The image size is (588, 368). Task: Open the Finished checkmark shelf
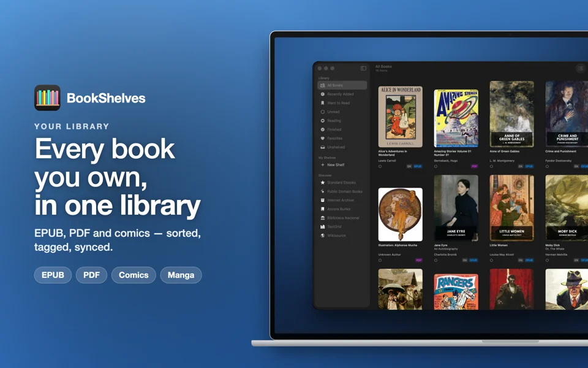(342, 129)
